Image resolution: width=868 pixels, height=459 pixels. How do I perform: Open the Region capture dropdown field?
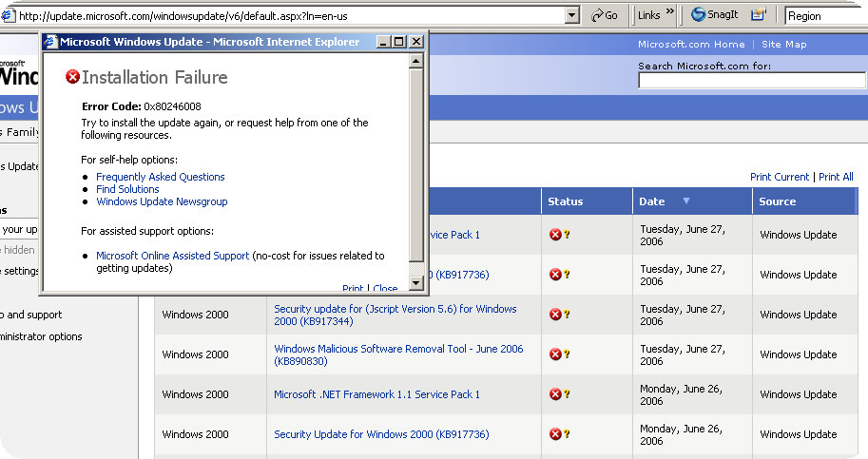(x=826, y=15)
